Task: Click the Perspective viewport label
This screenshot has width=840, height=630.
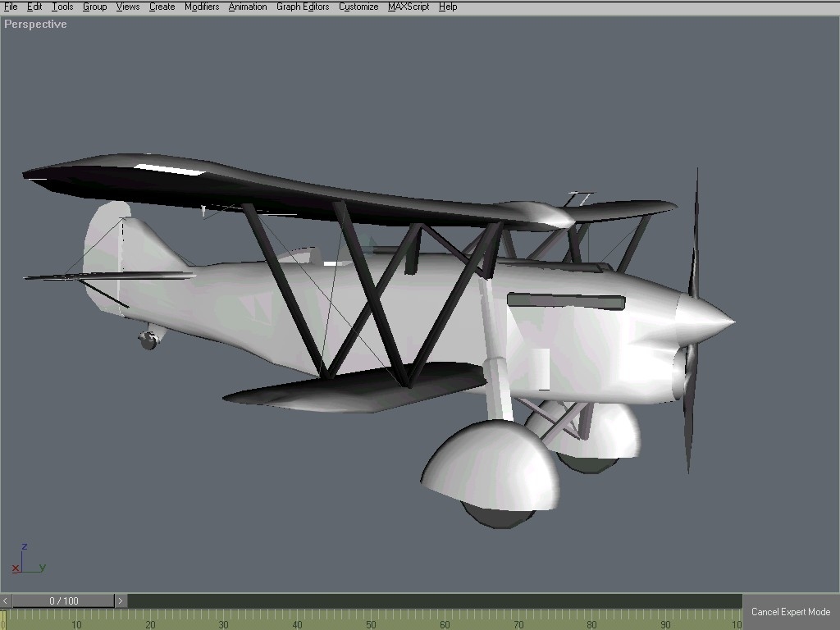Action: click(x=34, y=24)
